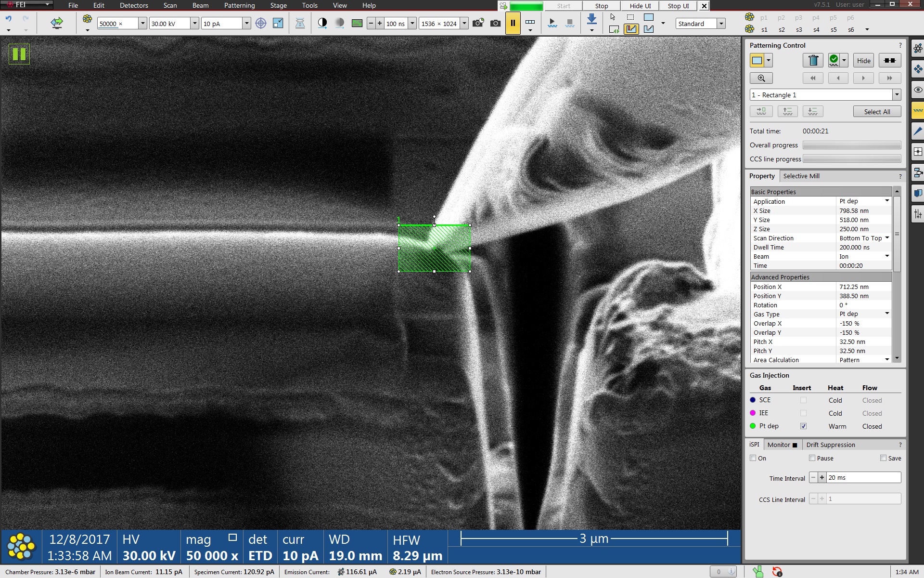Delete pattern using the trash can icon

[x=813, y=60]
